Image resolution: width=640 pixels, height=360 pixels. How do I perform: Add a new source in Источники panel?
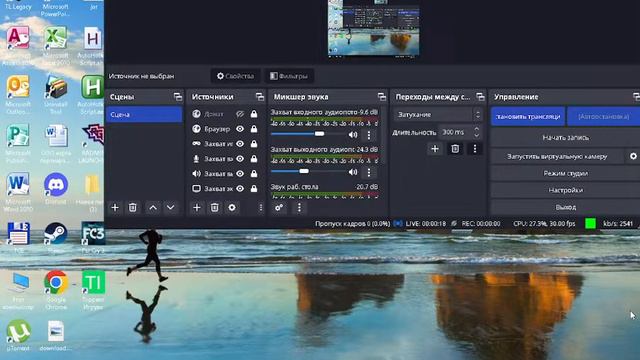(x=197, y=207)
